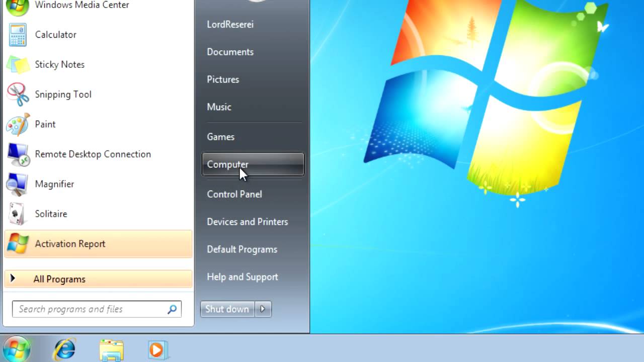Open the Documents library
Viewport: 644px width, 362px height.
230,52
